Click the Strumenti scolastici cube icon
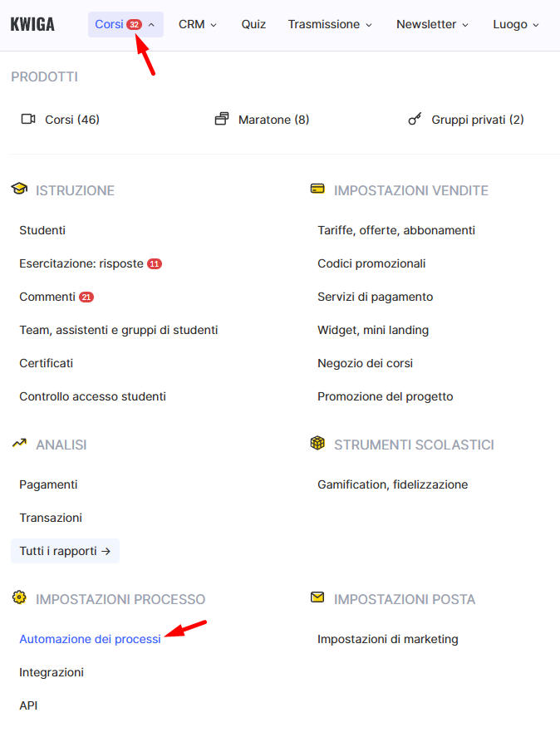This screenshot has width=560, height=747. click(317, 444)
